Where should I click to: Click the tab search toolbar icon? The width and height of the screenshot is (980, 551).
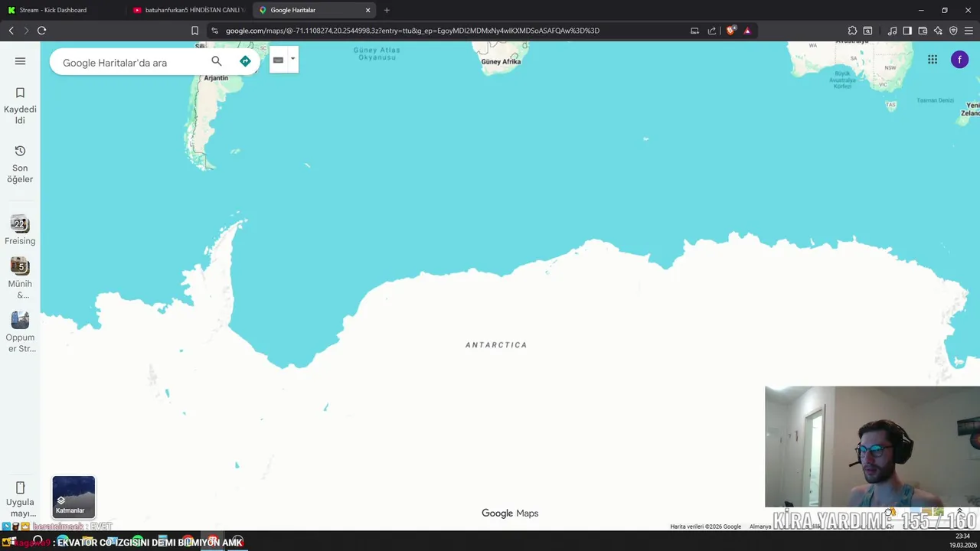coord(867,31)
